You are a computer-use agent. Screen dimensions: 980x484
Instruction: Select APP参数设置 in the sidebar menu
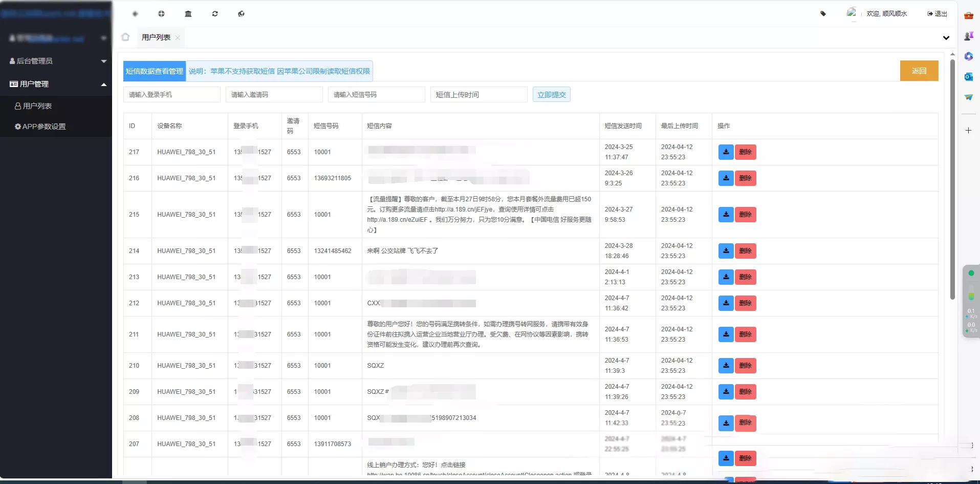pyautogui.click(x=44, y=126)
